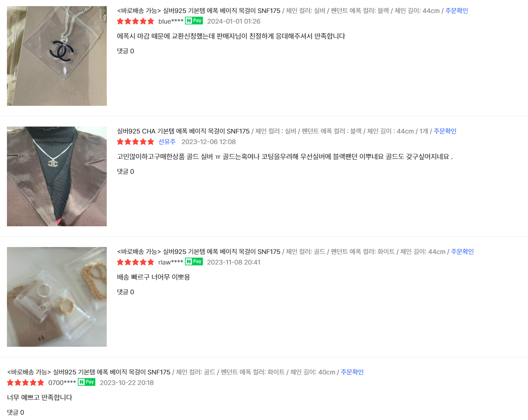
Task: Open 주문확인 link in 0700**** review
Action: 352,372
